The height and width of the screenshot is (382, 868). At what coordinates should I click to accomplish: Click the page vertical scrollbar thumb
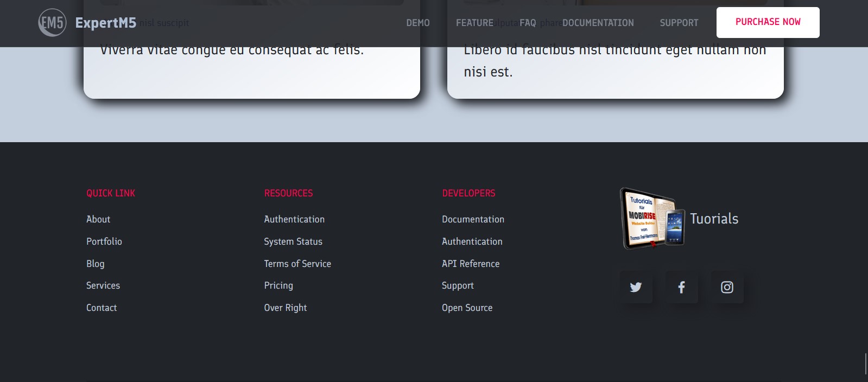tap(865, 364)
